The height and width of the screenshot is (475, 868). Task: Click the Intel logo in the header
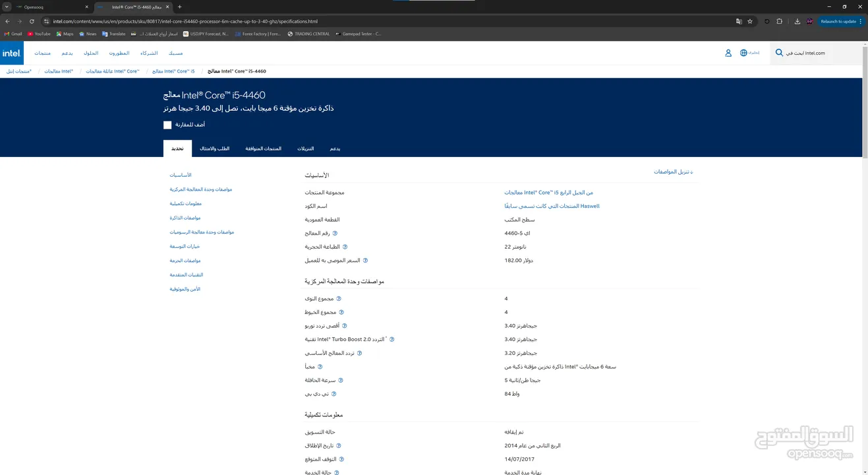(11, 53)
